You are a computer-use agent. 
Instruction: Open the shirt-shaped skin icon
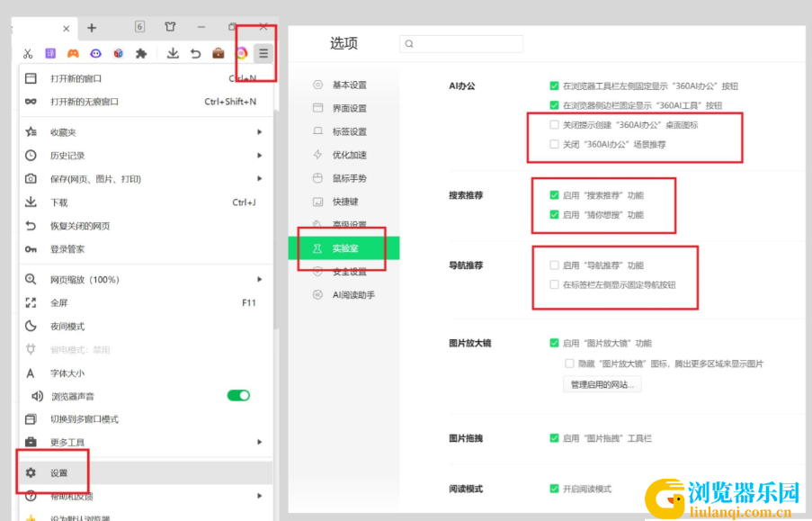click(170, 26)
